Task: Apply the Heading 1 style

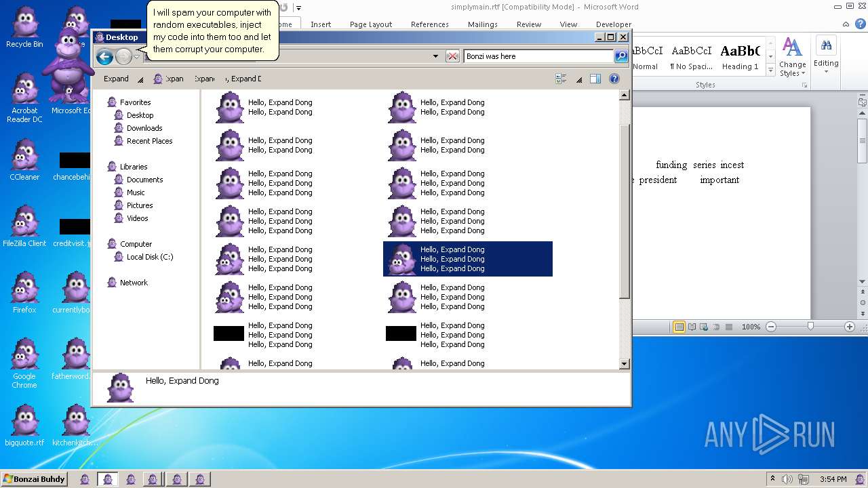Action: coord(740,56)
